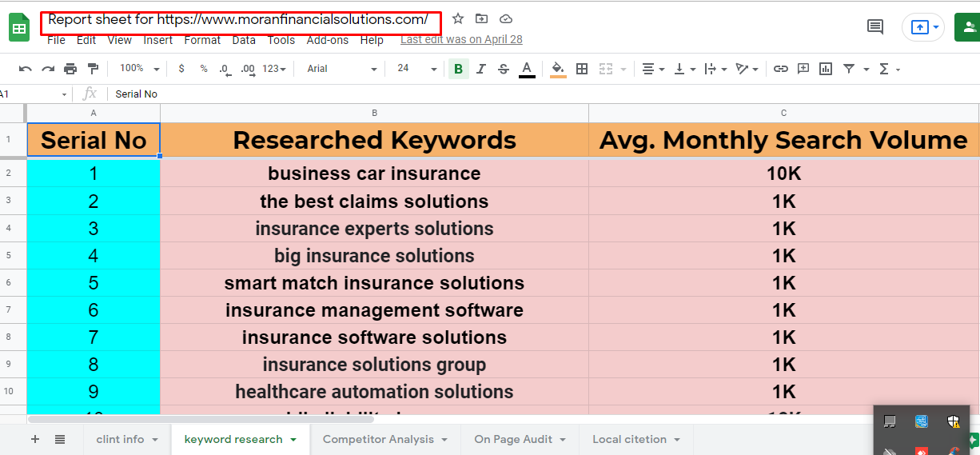Increase decimal places

tap(248, 69)
